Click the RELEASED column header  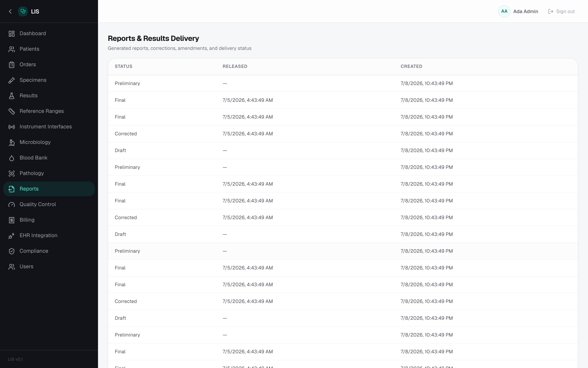[x=235, y=66]
